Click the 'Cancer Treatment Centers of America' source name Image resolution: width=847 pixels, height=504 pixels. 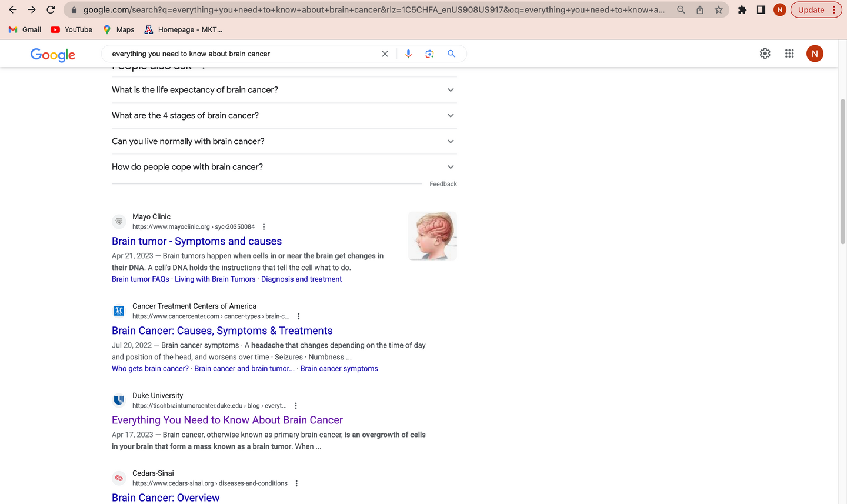(x=194, y=306)
